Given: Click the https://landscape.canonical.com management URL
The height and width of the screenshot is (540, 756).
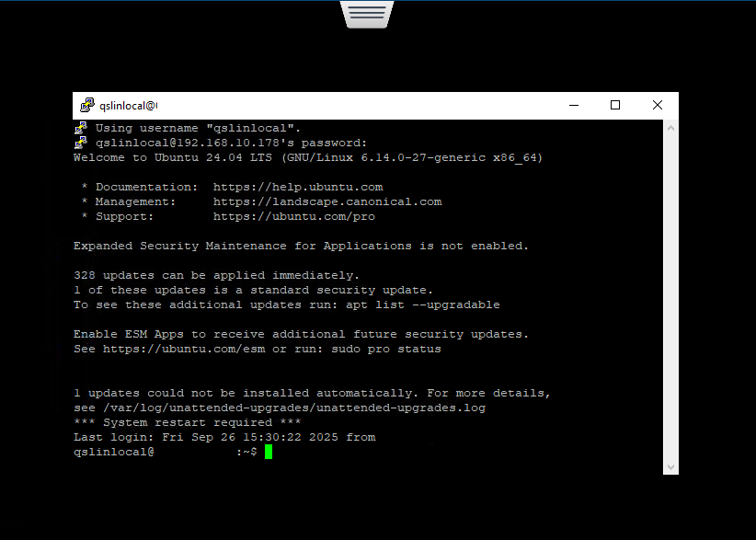Looking at the screenshot, I should point(327,201).
